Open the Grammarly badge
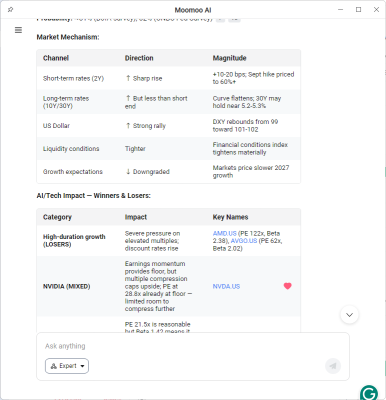 click(x=369, y=393)
